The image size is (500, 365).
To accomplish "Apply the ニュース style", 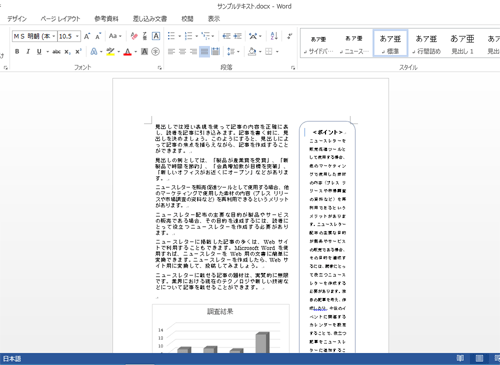I will 354,44.
